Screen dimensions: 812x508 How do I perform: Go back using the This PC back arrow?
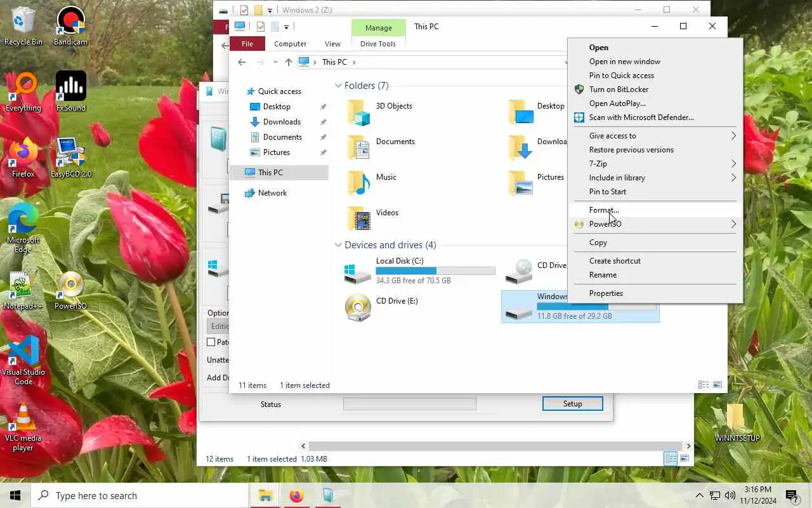242,62
